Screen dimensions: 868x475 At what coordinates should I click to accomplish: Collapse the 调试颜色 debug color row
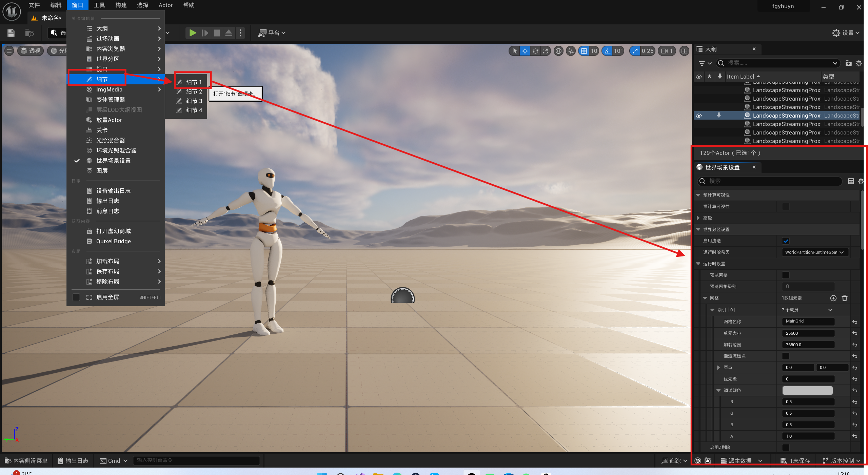click(x=718, y=391)
